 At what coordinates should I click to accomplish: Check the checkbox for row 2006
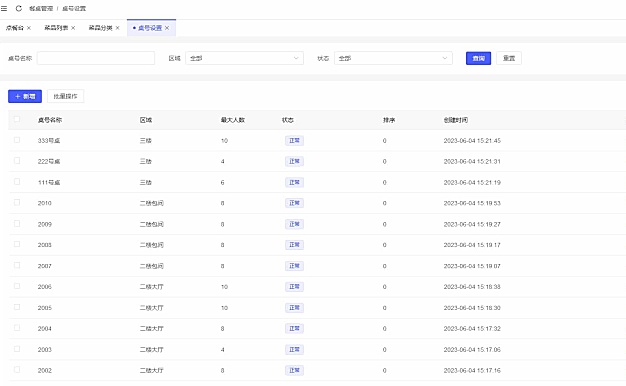pos(17,286)
